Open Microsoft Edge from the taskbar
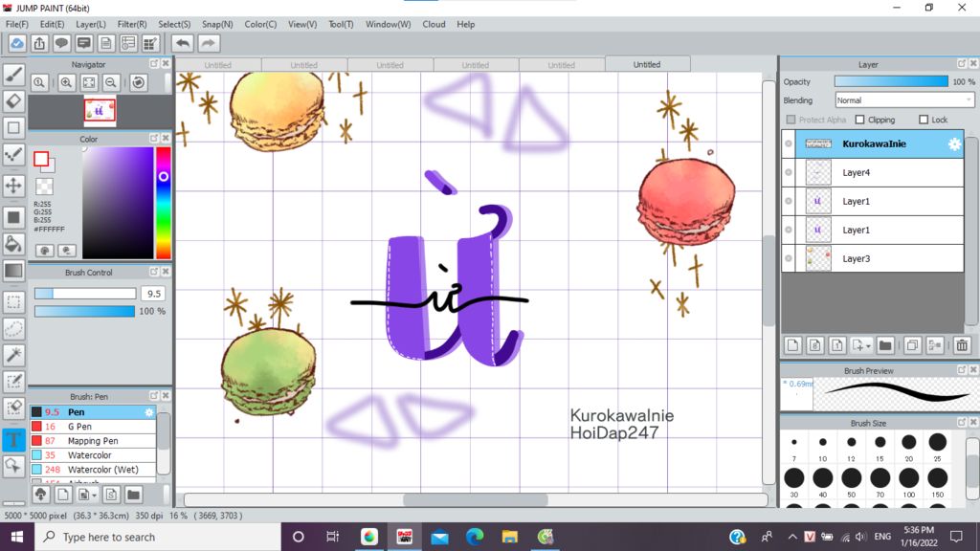The height and width of the screenshot is (551, 980). [x=475, y=537]
